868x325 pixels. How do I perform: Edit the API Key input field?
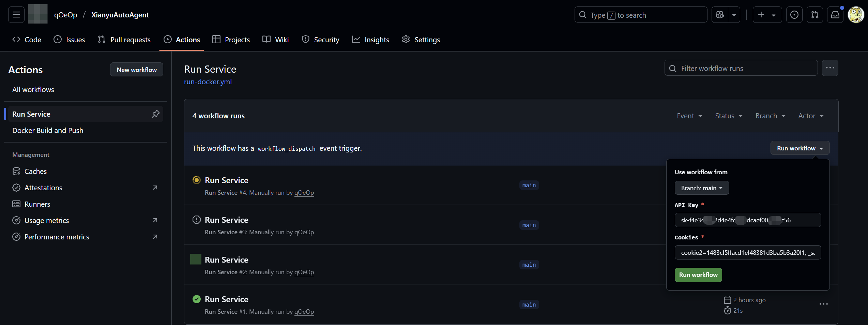748,220
